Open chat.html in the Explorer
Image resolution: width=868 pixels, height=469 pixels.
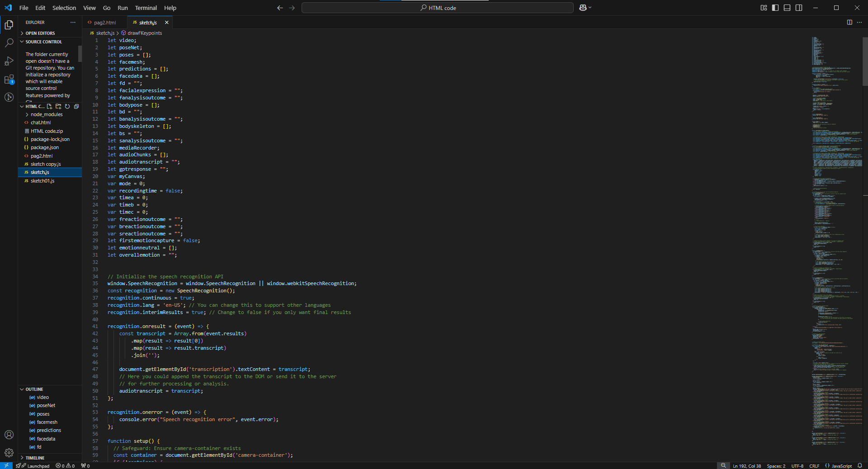point(50,122)
